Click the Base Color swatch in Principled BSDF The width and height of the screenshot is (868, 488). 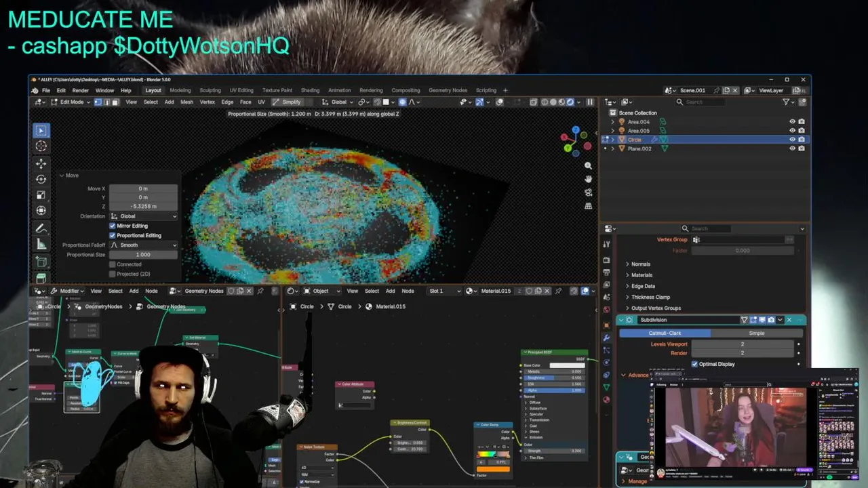click(x=567, y=365)
